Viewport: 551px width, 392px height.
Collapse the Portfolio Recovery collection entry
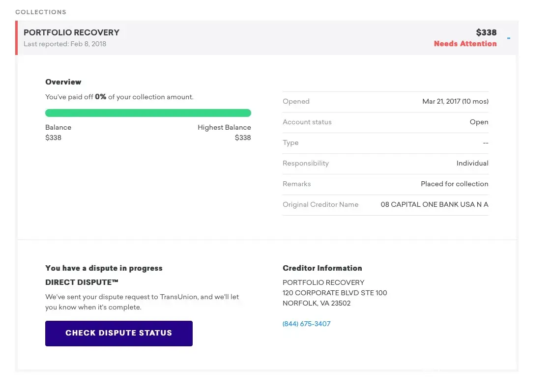click(x=508, y=38)
